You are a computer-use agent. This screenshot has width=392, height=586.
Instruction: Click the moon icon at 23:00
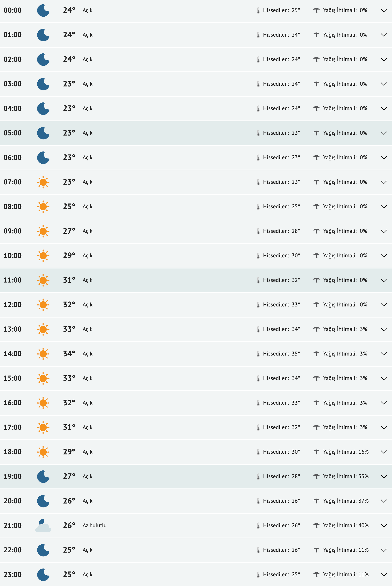(x=43, y=575)
